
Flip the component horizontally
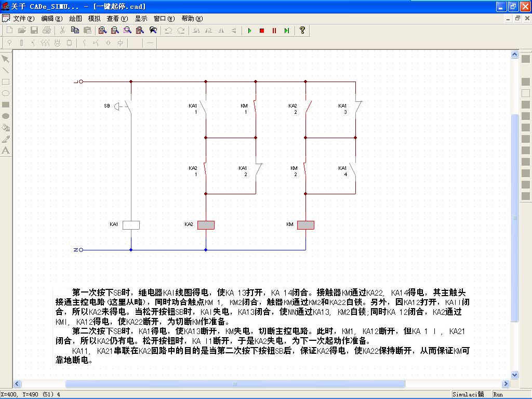pos(221,31)
